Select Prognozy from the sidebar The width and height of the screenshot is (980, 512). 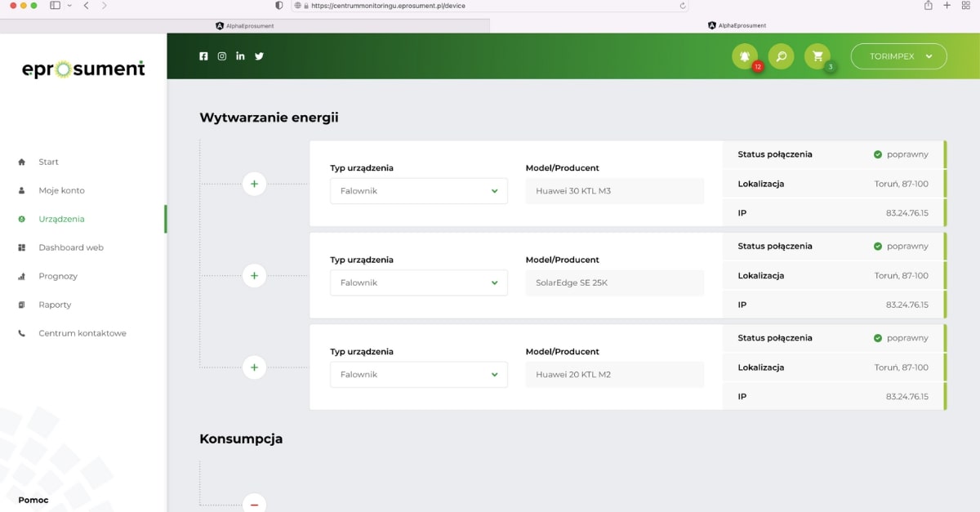57,276
